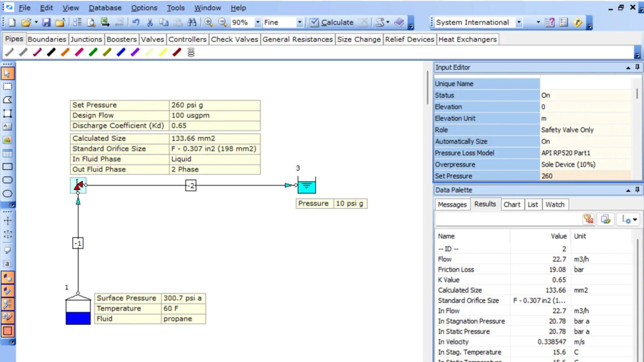Pick the blue pipe color
This screenshot has height=362, width=644.
coord(121,52)
